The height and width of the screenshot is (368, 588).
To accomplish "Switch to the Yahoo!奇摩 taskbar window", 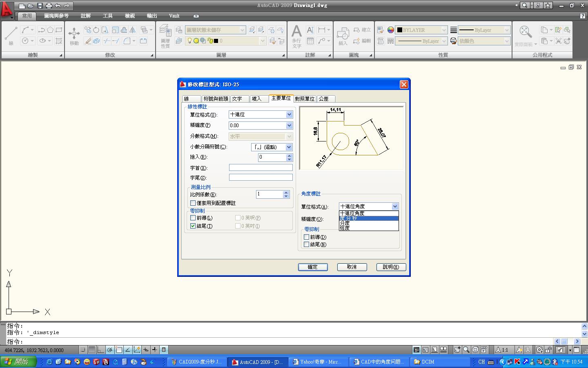I will pyautogui.click(x=318, y=362).
